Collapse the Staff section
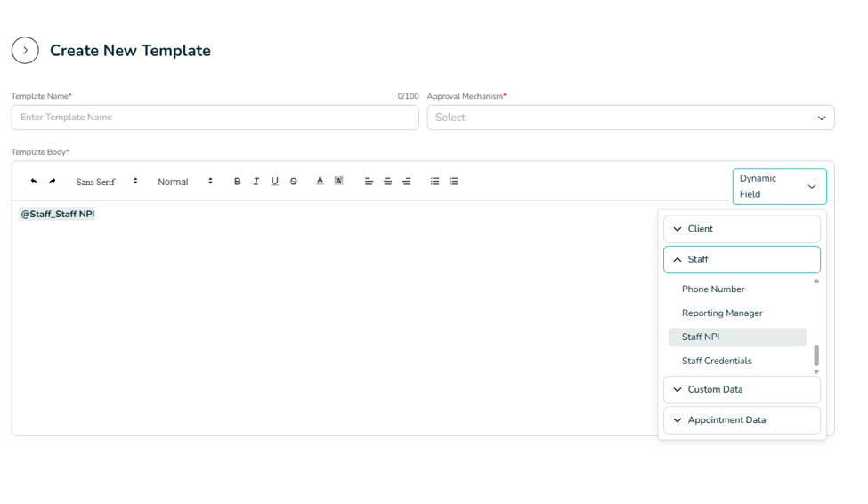Viewport: 868px width, 504px height. click(742, 259)
